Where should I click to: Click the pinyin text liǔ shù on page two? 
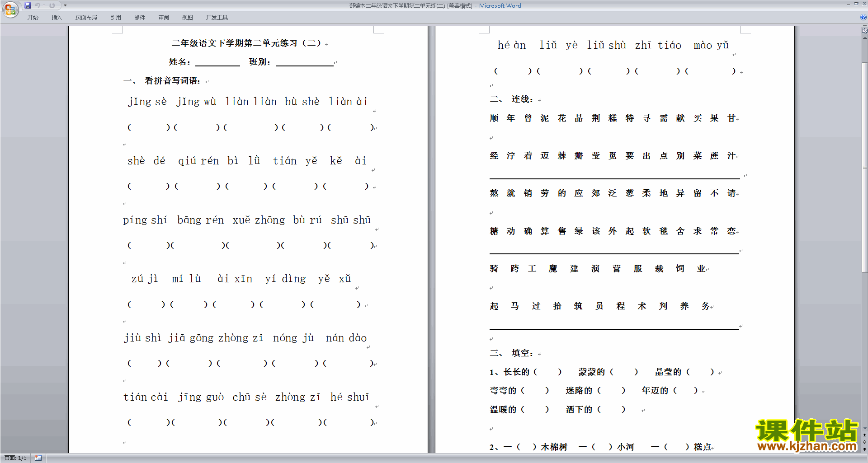click(607, 45)
